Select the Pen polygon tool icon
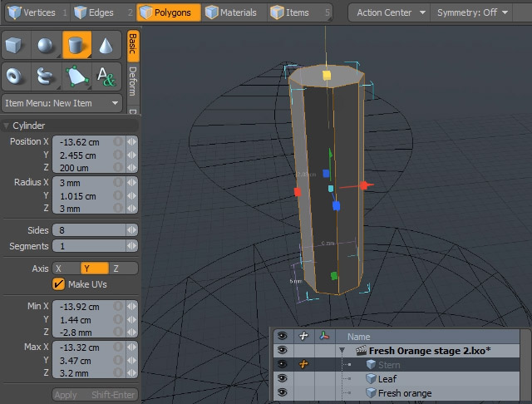 point(76,76)
